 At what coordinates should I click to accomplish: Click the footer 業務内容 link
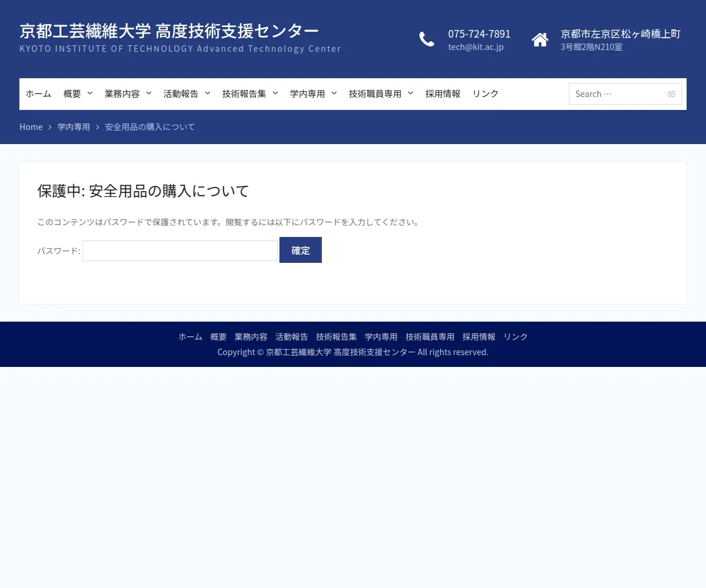(251, 337)
